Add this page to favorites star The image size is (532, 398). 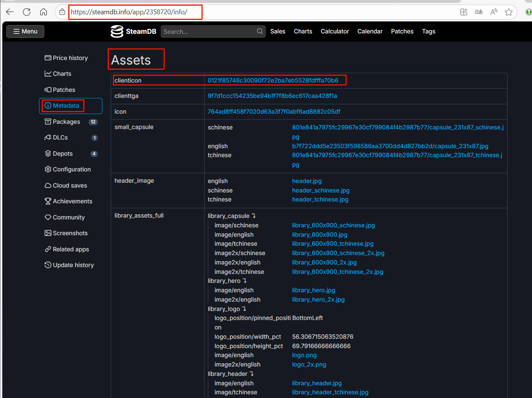pyautogui.click(x=509, y=12)
